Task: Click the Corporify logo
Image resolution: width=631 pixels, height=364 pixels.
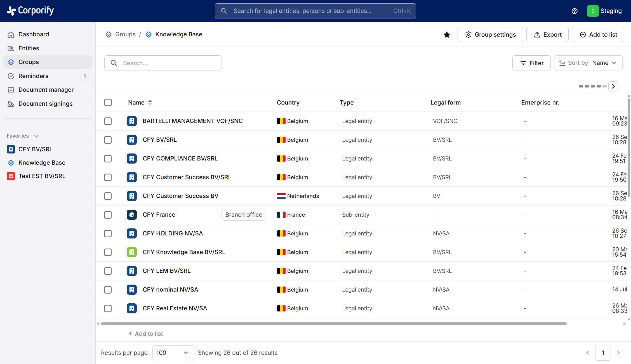Action: point(30,11)
